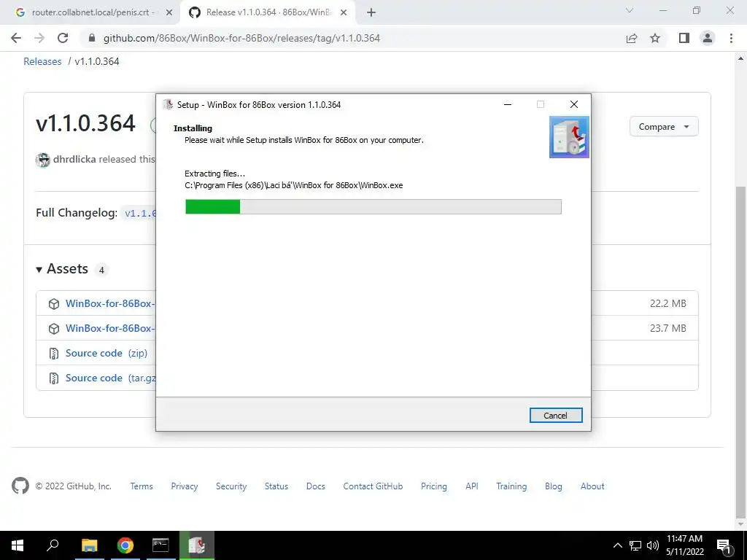Screen dimensions: 747x560
Task: Click the GitHub logo in the footer
Action: 20,486
